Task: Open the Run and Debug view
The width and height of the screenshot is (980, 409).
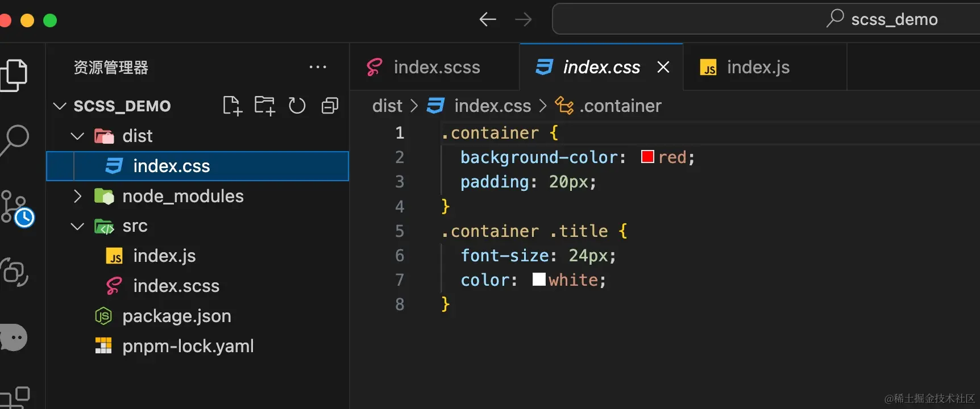Action: point(14,272)
